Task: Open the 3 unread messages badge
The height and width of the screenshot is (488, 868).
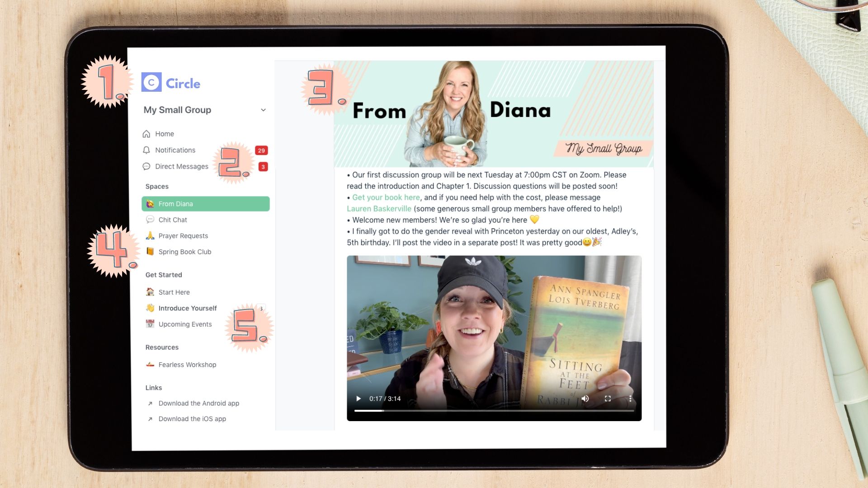Action: click(263, 167)
